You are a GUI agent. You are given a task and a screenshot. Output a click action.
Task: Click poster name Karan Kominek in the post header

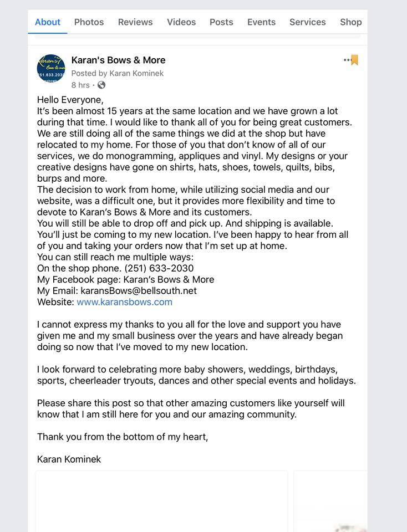click(136, 73)
